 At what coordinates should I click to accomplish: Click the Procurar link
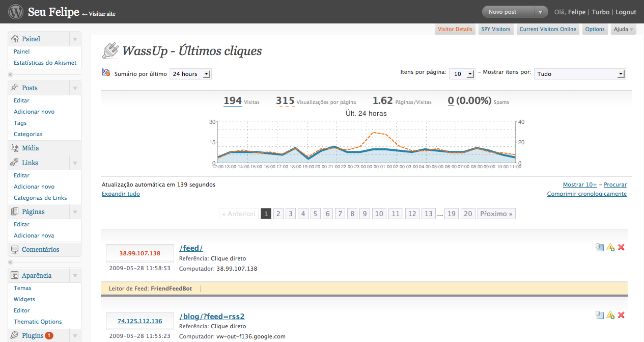(615, 185)
